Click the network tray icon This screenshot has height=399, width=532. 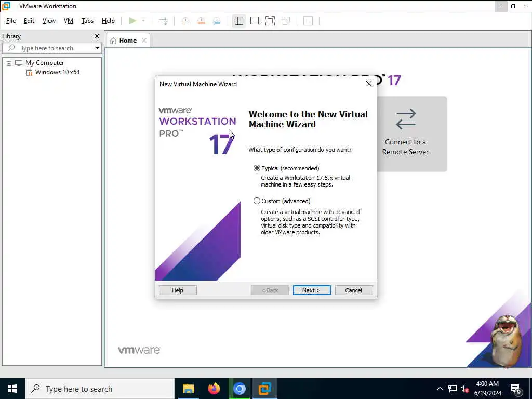[453, 389]
